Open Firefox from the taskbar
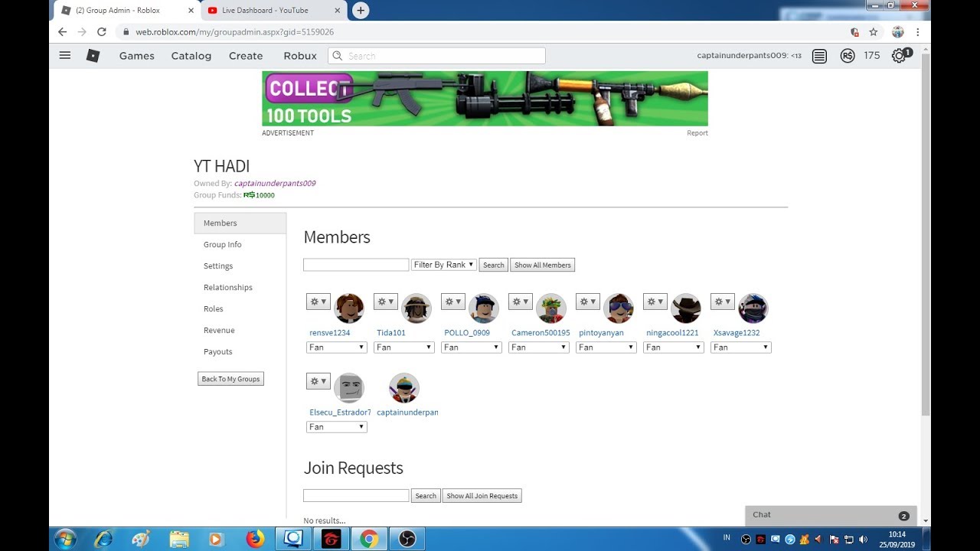This screenshot has width=980, height=551. click(x=255, y=539)
